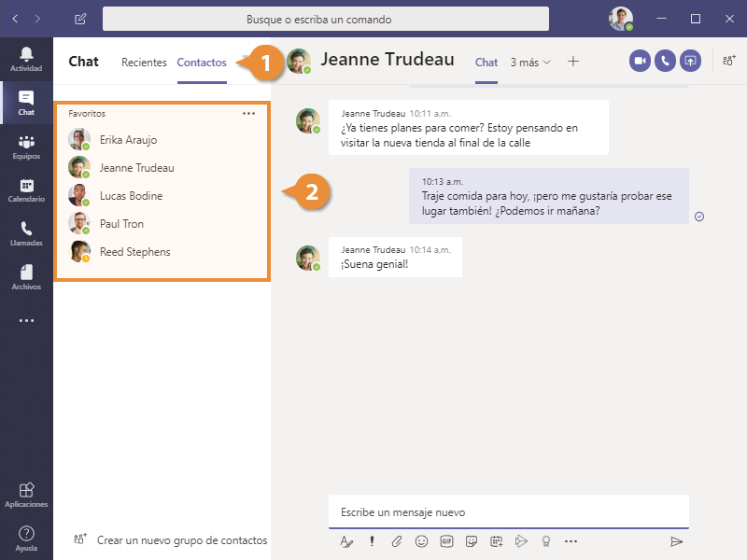Toggle the text format options icon
Viewport: 747px width, 560px height.
click(346, 541)
